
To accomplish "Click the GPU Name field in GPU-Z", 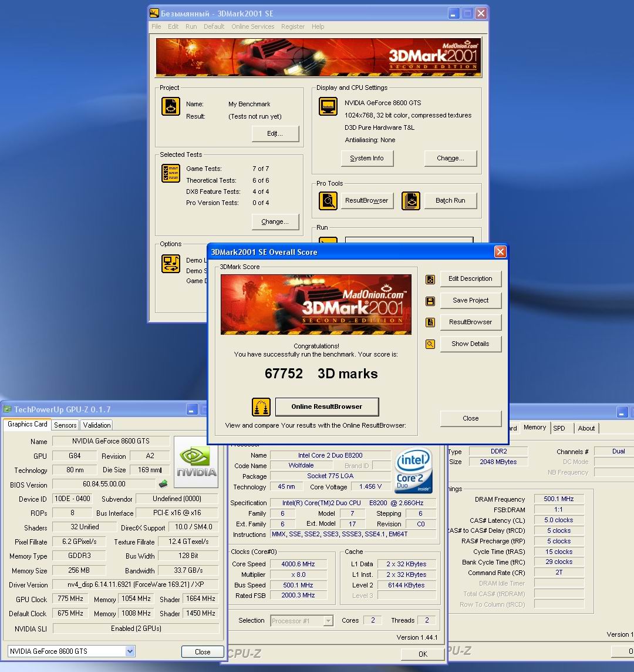I will (111, 441).
